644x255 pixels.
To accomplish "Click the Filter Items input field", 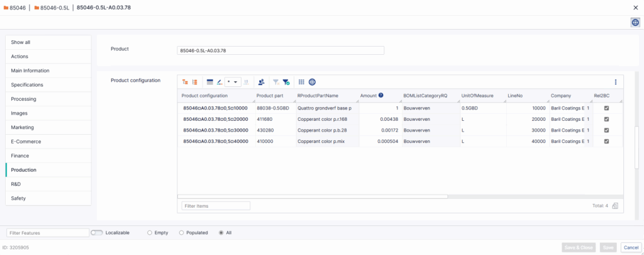I will click(x=216, y=206).
